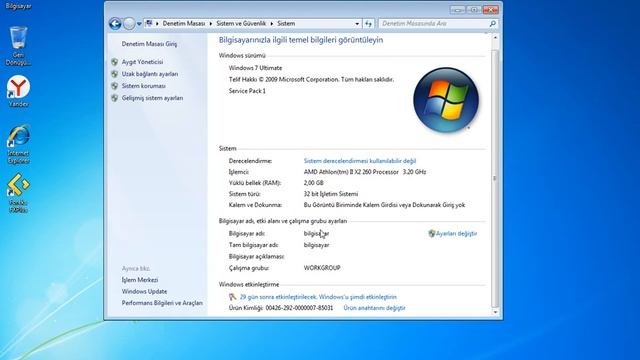Click the search magnifier icon
640x360 pixels.
(x=493, y=24)
